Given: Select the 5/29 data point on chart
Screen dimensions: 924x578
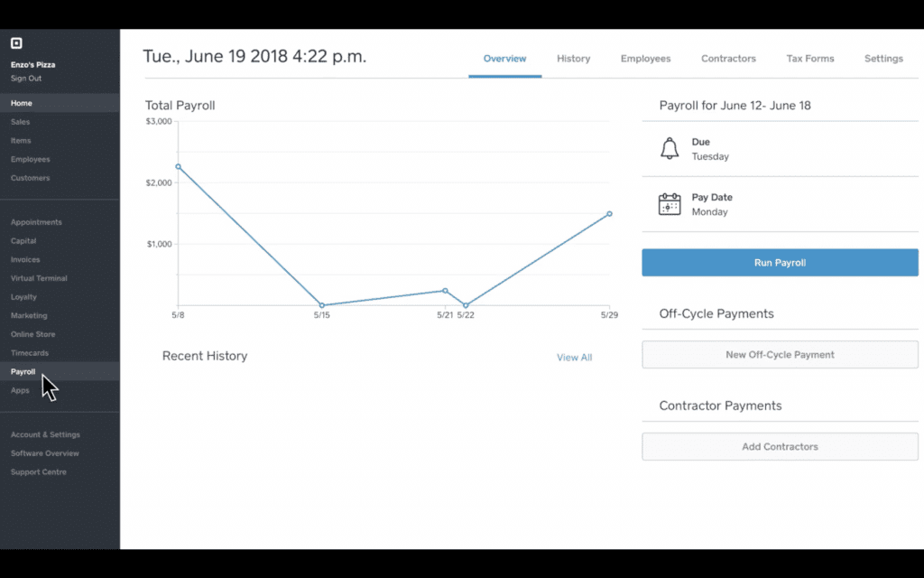Looking at the screenshot, I should tap(610, 213).
